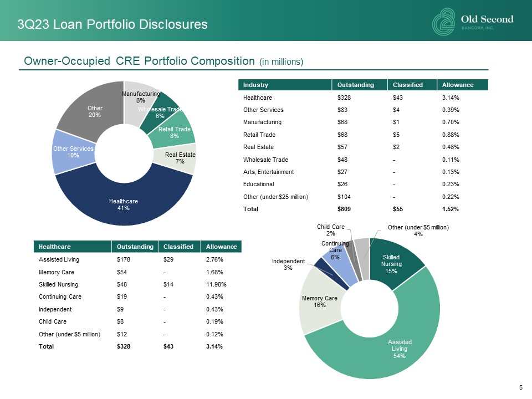This screenshot has height=399, width=532.
Task: Select the Healthcare 41% donut segment
Action: pos(123,204)
